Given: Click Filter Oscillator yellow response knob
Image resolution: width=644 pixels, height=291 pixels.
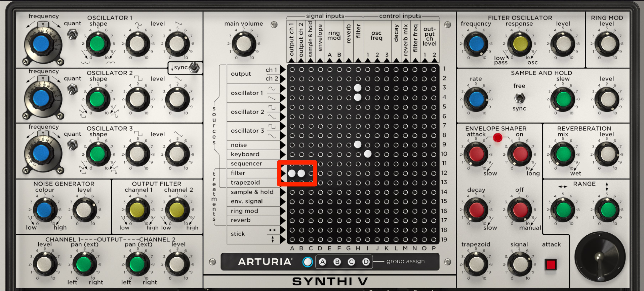Looking at the screenshot, I should [x=520, y=44].
